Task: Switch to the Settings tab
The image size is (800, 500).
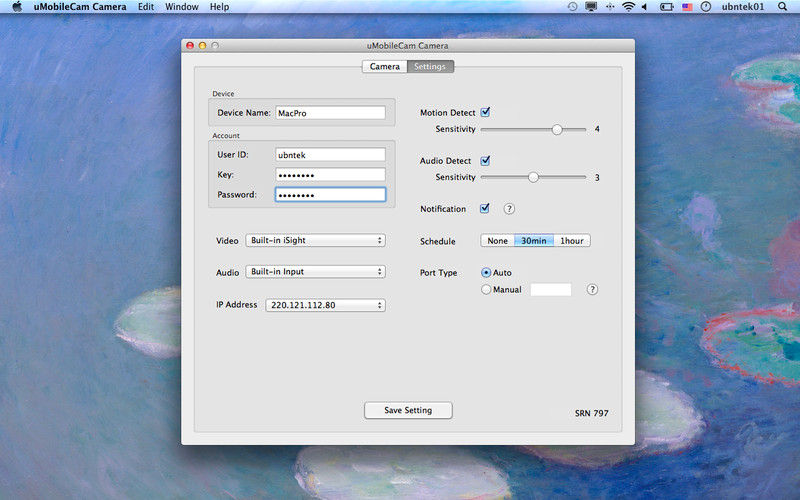Action: coord(430,66)
